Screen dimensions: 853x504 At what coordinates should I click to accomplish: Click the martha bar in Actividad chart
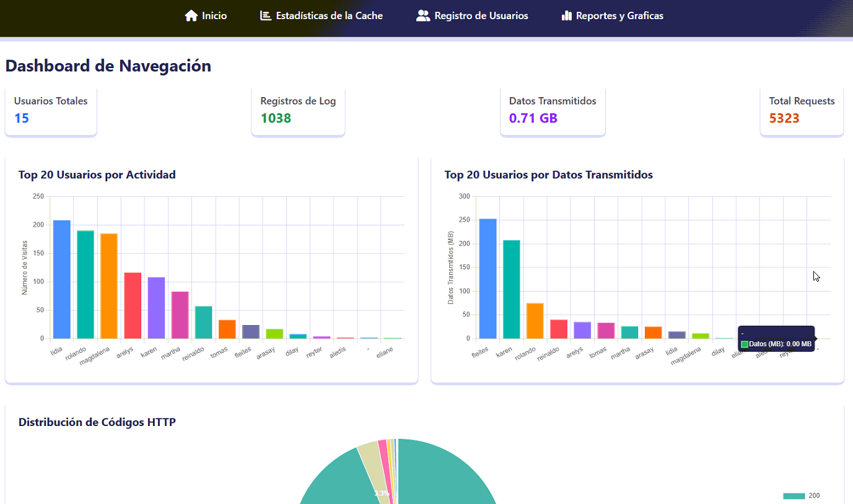[x=180, y=315]
